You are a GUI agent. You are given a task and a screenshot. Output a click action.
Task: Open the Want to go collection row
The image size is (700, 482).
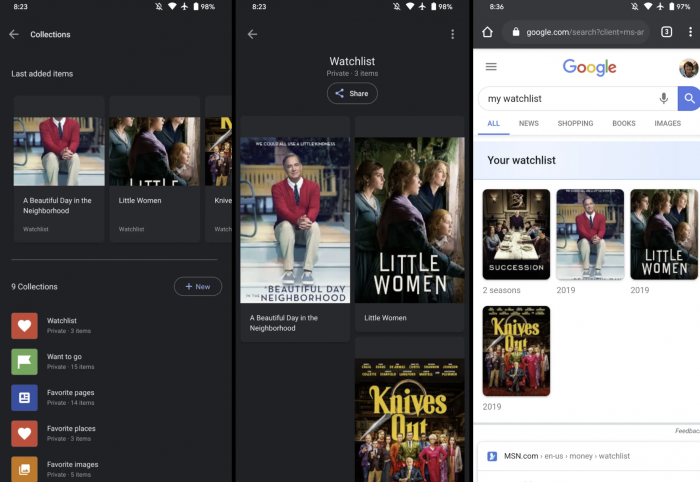point(116,362)
